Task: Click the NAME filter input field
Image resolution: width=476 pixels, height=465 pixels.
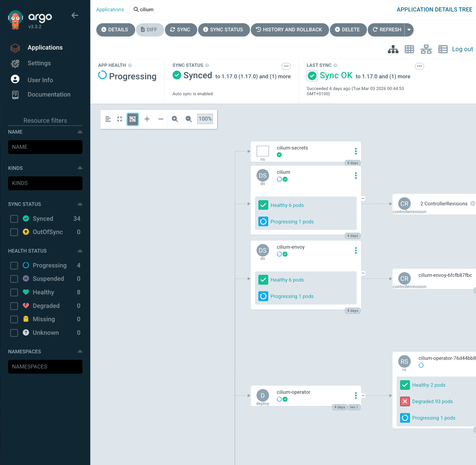Action: tap(45, 147)
